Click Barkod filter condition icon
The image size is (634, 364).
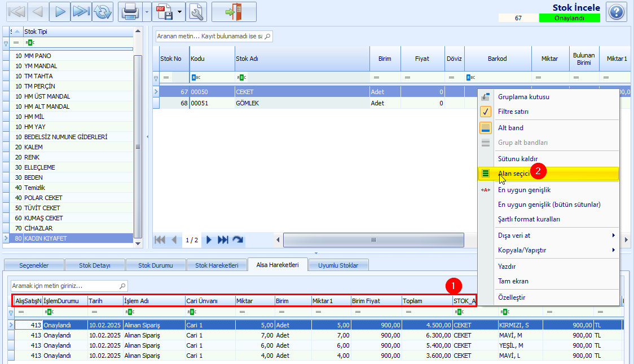coord(470,78)
